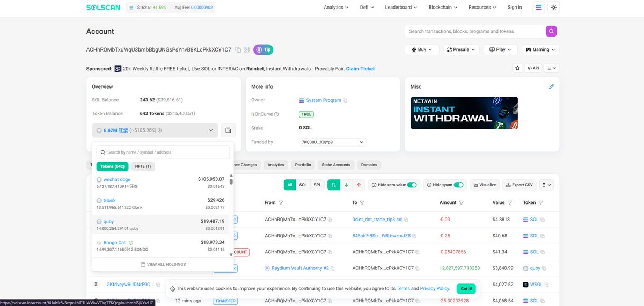Select the SPL transfer type filter

click(318, 185)
